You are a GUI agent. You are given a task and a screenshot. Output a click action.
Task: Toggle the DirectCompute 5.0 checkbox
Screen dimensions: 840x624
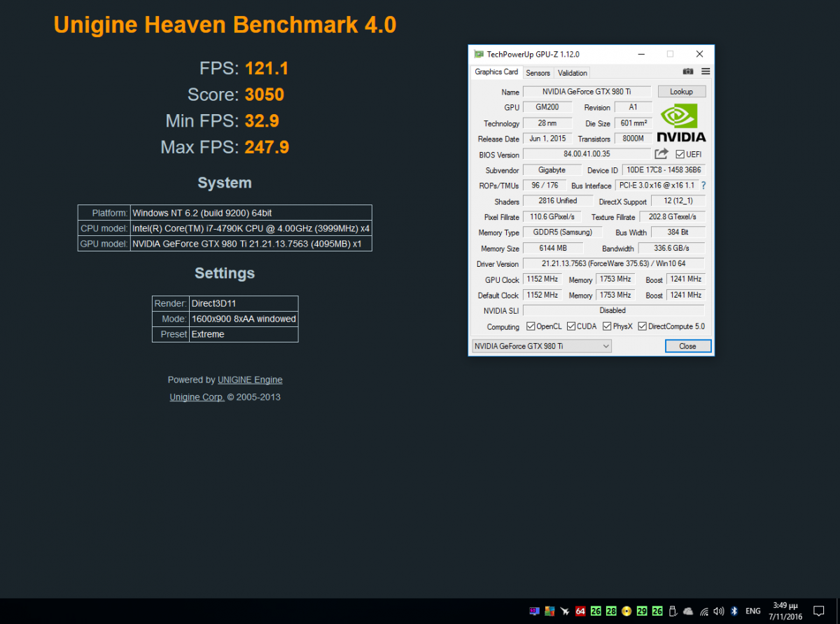tap(642, 326)
